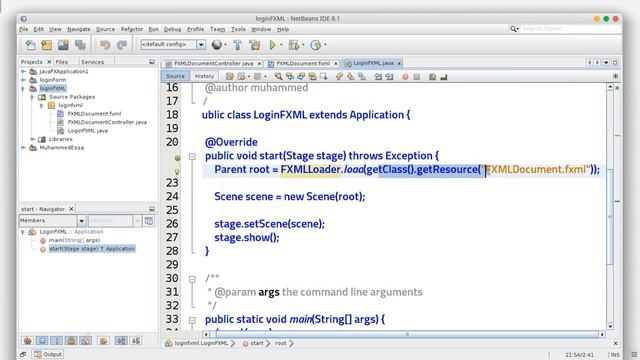Select main(String[] args) in Navigator
This screenshot has width=640, height=360.
[74, 240]
